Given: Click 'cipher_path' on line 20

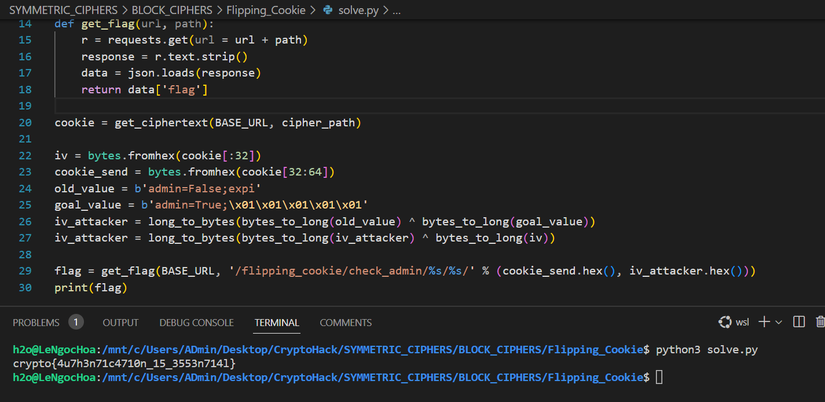Looking at the screenshot, I should tap(319, 123).
